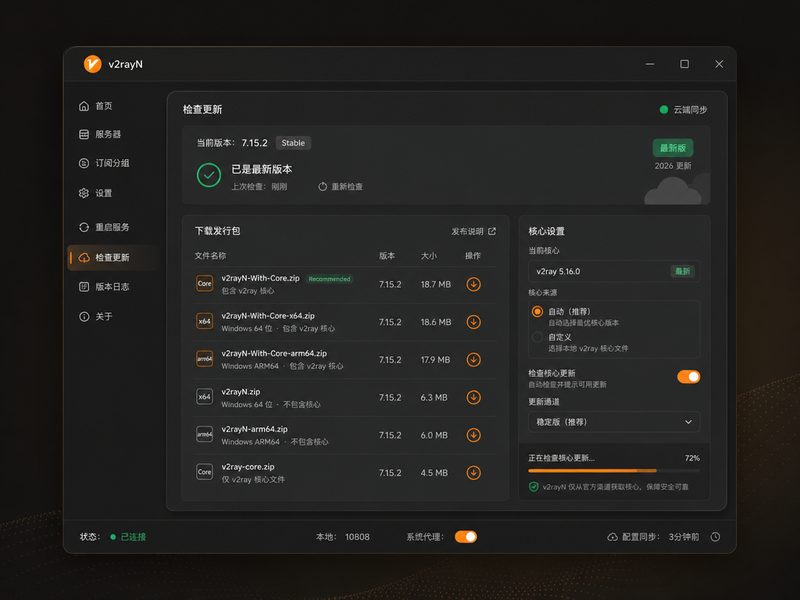Click local port value 10808
Screen dimensions: 800x600
[357, 537]
